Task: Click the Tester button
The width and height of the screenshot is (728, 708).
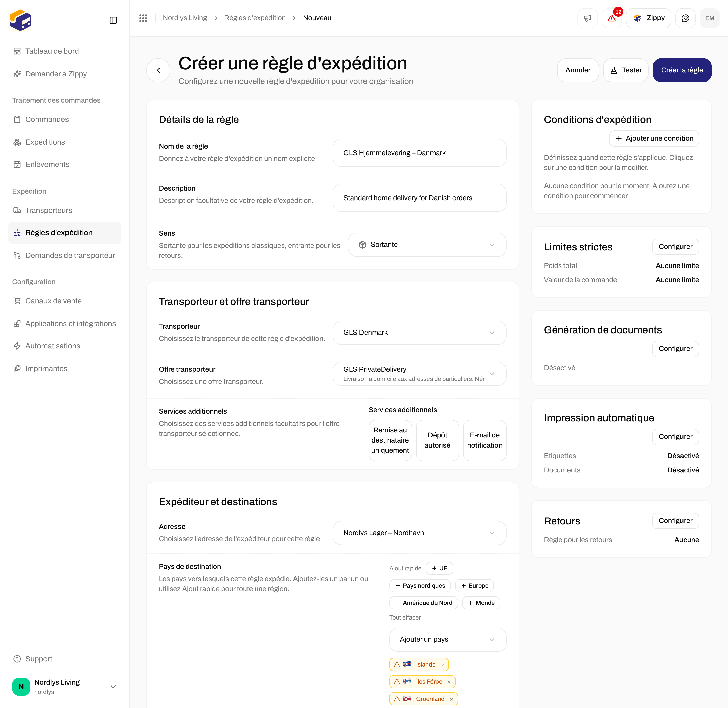Action: tap(626, 70)
